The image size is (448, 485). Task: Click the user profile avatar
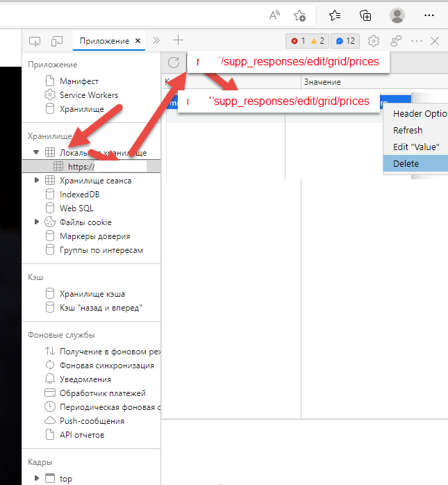pos(397,15)
